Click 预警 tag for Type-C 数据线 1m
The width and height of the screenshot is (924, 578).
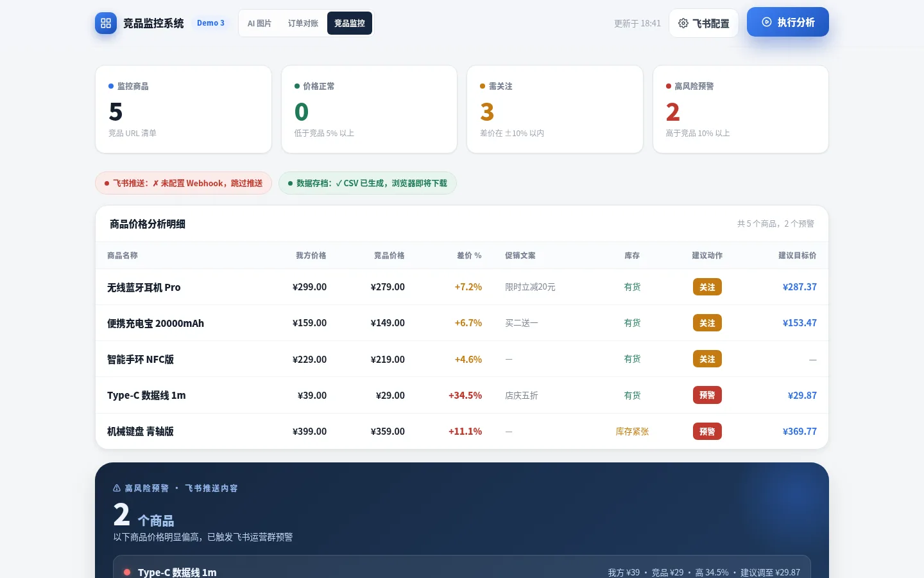click(707, 395)
